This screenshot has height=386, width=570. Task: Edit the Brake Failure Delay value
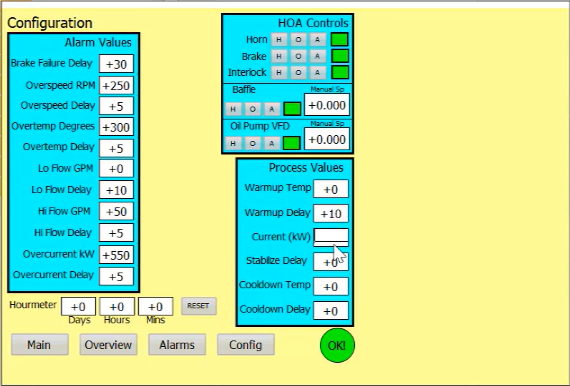116,64
